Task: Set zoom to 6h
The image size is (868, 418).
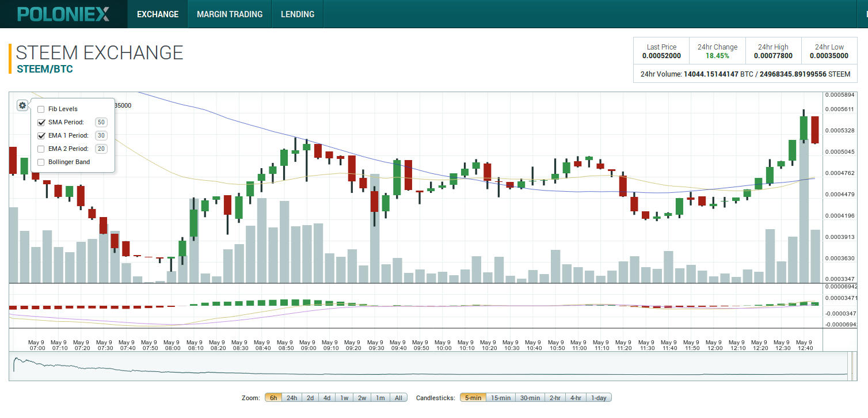Action: 273,398
